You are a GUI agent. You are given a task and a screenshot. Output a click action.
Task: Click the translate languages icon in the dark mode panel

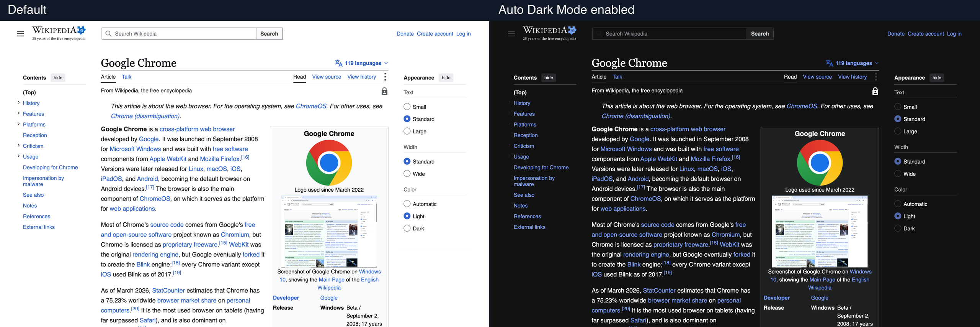[x=829, y=63]
